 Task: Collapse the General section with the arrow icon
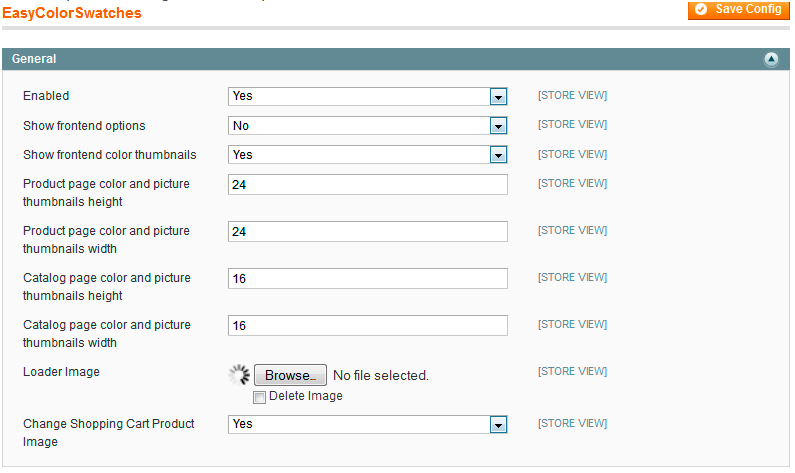[771, 59]
